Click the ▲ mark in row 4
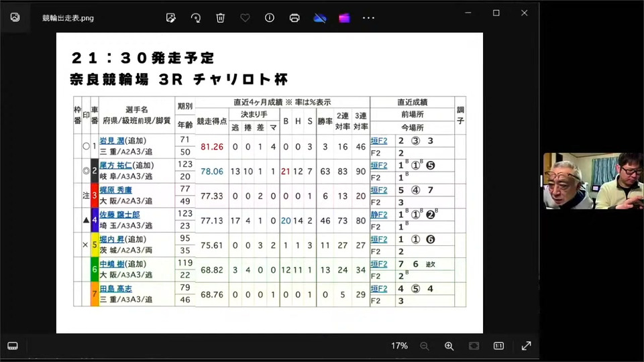The width and height of the screenshot is (644, 362). click(x=86, y=220)
